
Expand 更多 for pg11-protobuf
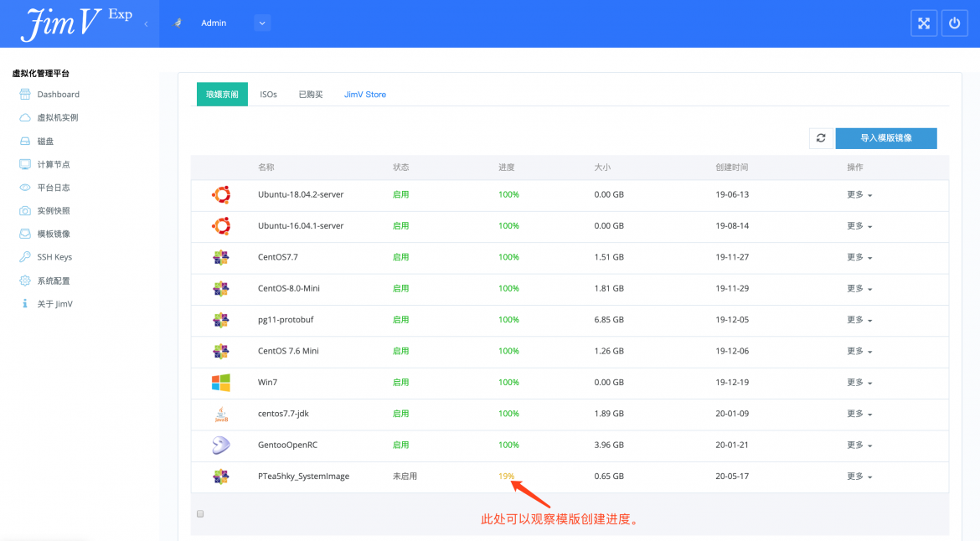[x=859, y=320]
